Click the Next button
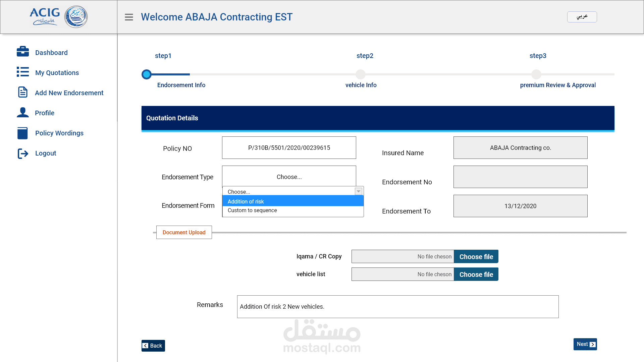 [585, 344]
